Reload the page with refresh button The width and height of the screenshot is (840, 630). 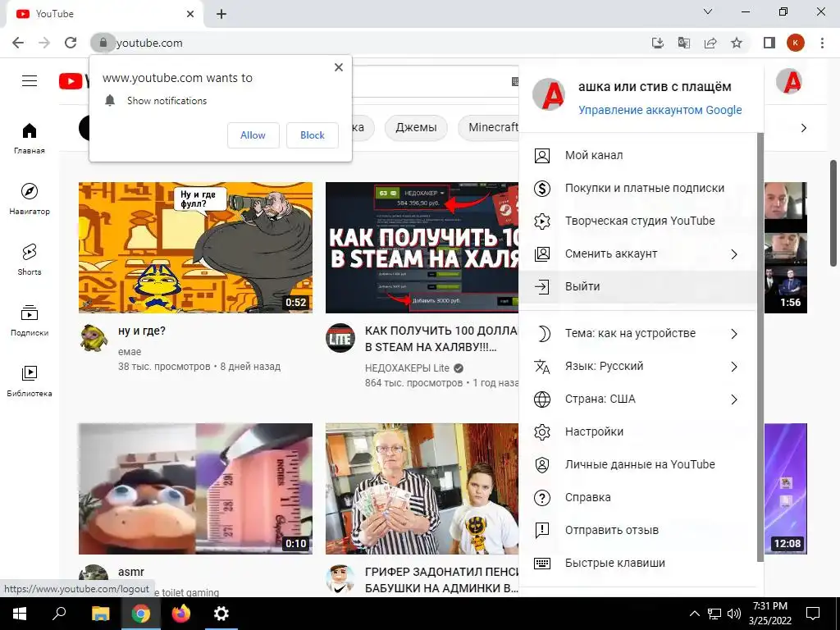(71, 43)
